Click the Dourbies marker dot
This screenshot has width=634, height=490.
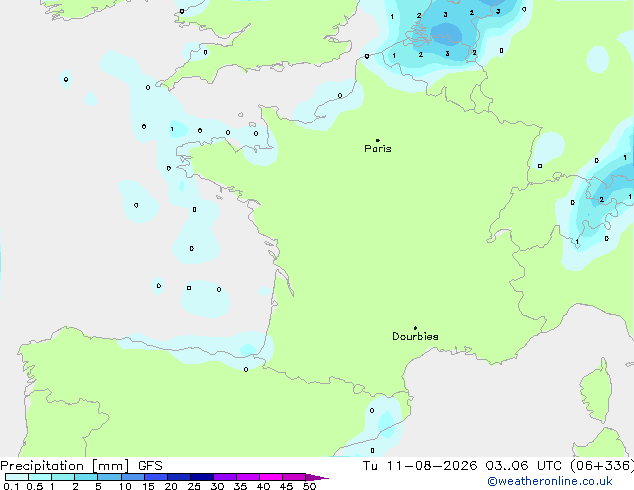click(x=415, y=328)
